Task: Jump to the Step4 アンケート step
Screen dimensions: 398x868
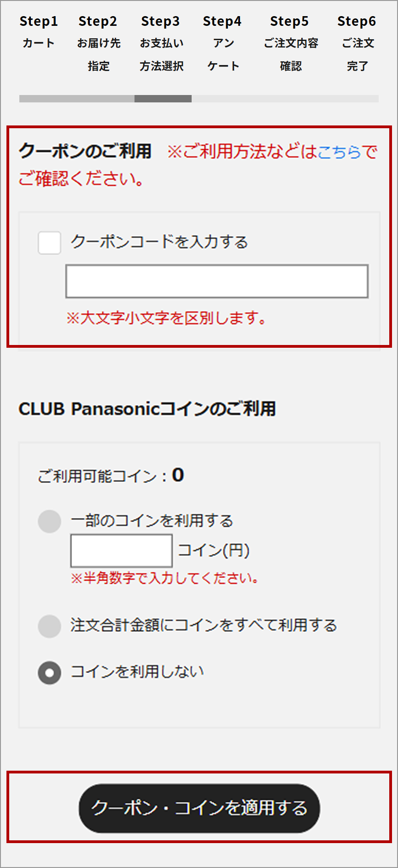Action: coord(222,44)
